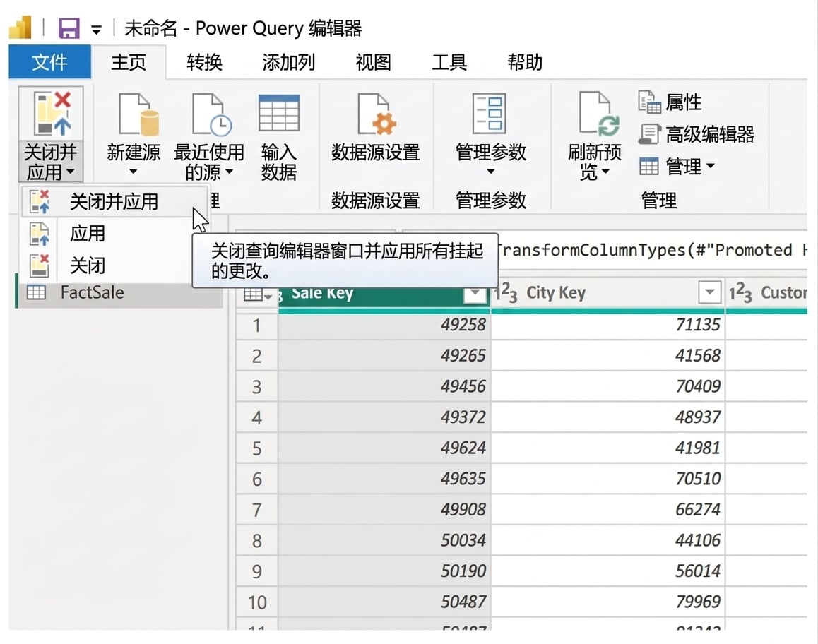Click the cell with value 71135

[x=607, y=325]
